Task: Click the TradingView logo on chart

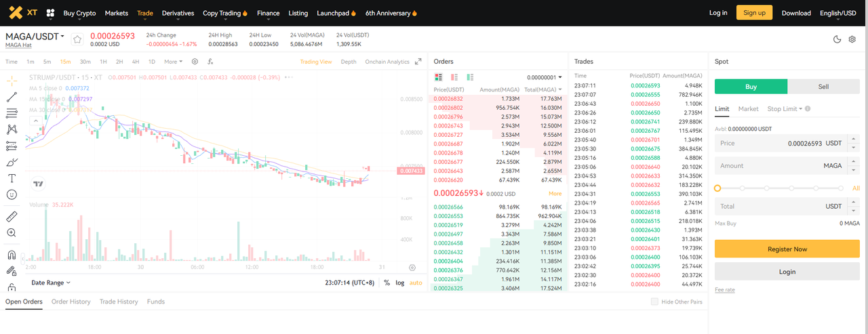Action: click(x=39, y=184)
